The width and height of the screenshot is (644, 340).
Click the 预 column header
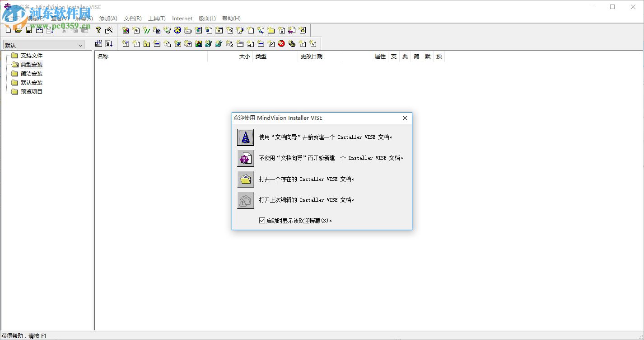pos(439,57)
